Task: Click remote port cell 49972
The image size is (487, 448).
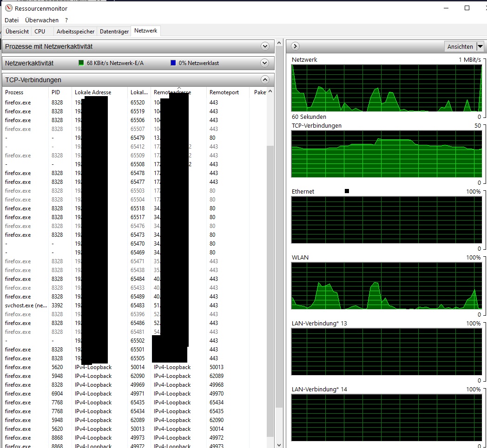Action: (x=217, y=437)
